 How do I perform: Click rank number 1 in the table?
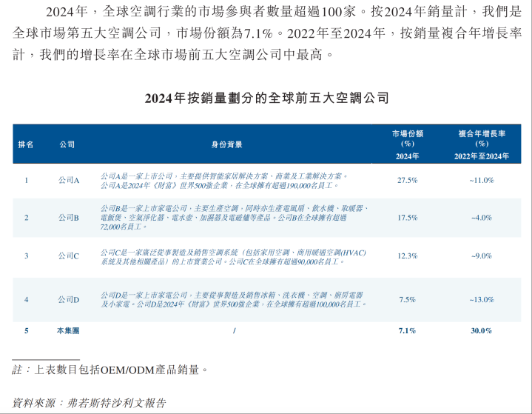(26, 181)
